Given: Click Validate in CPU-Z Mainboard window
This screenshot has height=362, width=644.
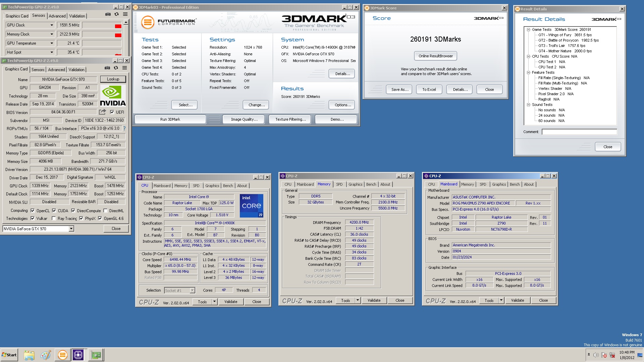Looking at the screenshot, I should tap(517, 300).
